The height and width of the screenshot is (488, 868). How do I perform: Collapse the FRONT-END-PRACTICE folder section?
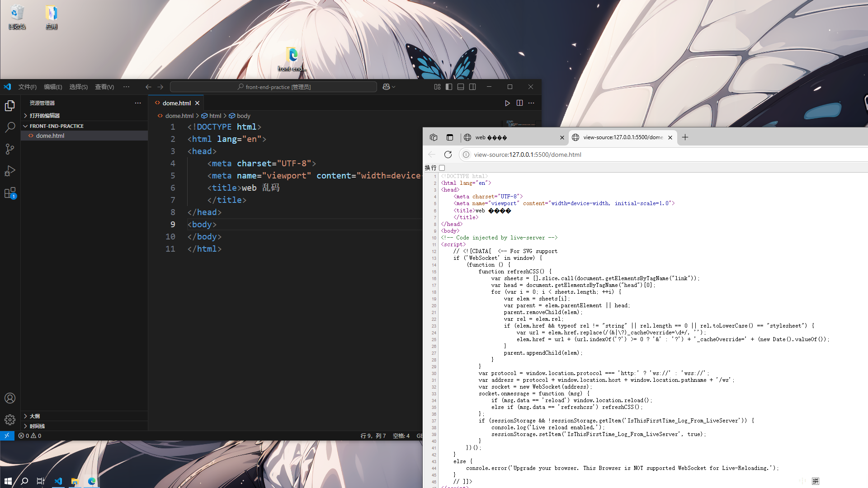[57, 126]
